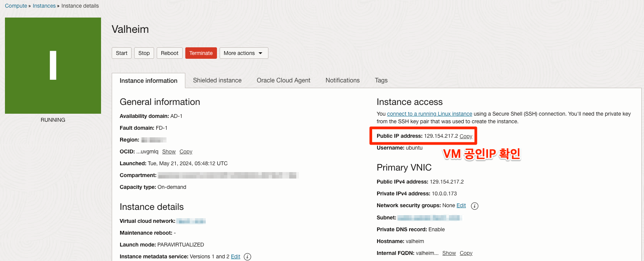
Task: Click the Hostname valheim value
Action: click(x=415, y=241)
